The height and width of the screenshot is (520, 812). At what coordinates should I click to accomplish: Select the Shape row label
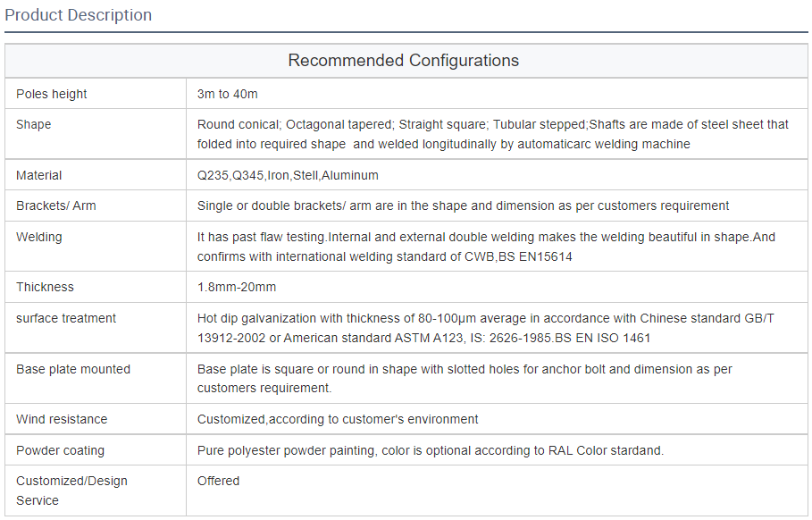tap(34, 124)
